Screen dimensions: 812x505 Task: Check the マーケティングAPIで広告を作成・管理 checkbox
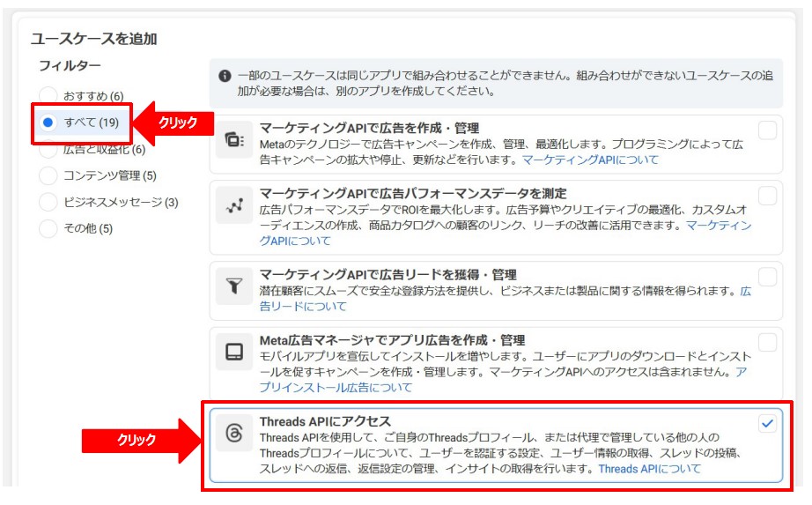[767, 130]
